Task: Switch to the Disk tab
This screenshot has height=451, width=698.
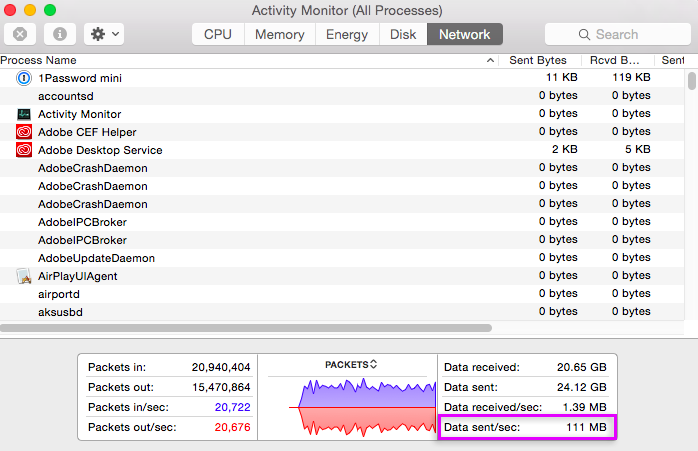Action: point(403,34)
